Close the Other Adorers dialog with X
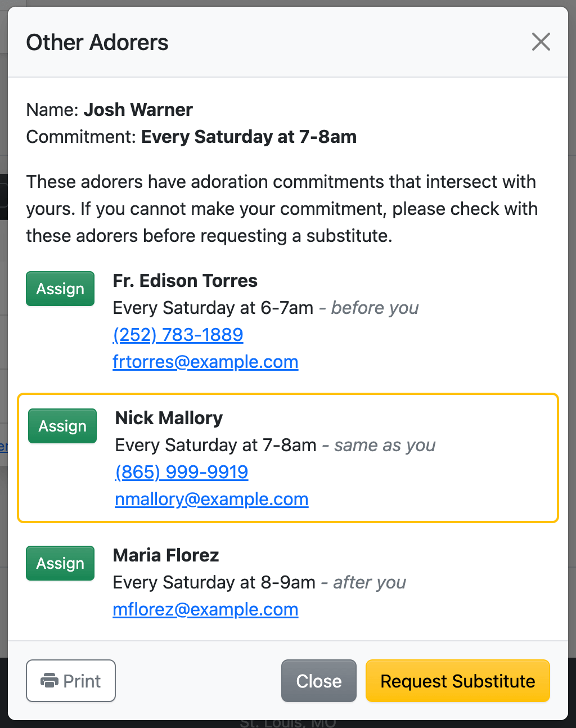The image size is (576, 728). pos(541,42)
